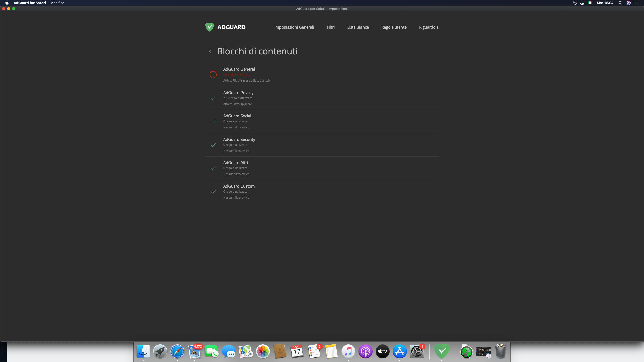This screenshot has width=644, height=362.
Task: Click the Italian flag input source icon
Action: 590,3
